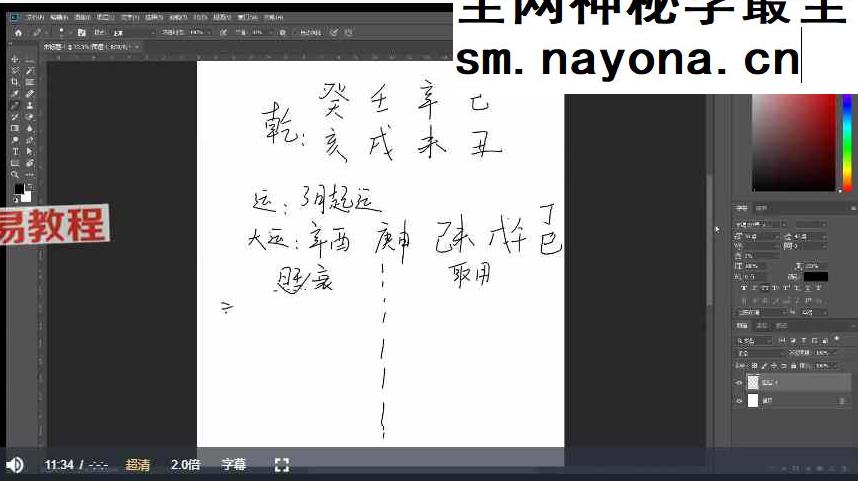Click the 超清 quality button
This screenshot has height=481, width=858.
point(137,465)
